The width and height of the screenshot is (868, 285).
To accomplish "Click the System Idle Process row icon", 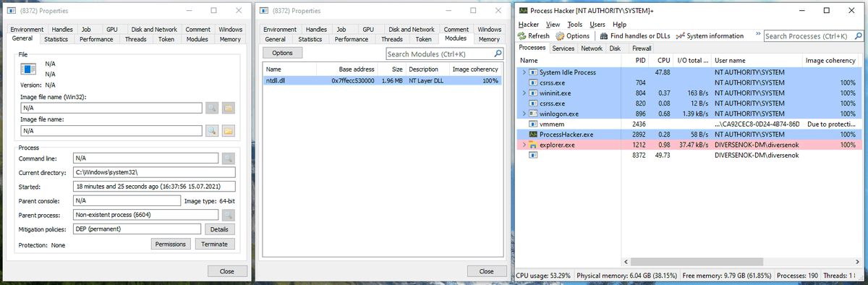I will click(x=534, y=73).
